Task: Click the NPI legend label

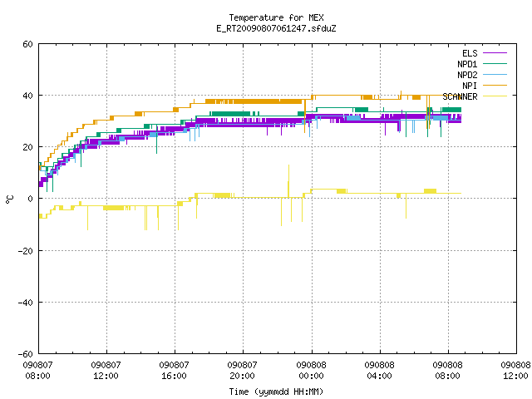Action: [x=470, y=86]
